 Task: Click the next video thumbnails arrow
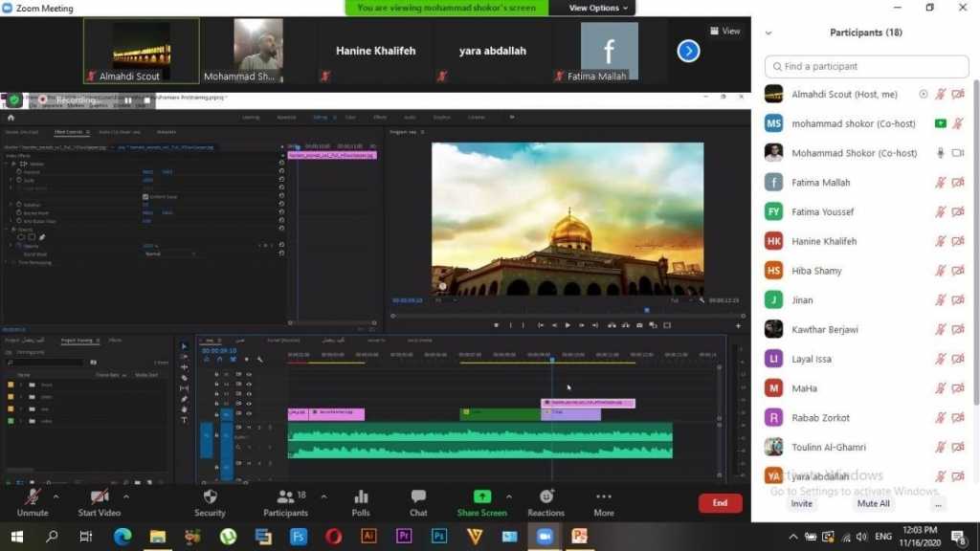(x=688, y=51)
